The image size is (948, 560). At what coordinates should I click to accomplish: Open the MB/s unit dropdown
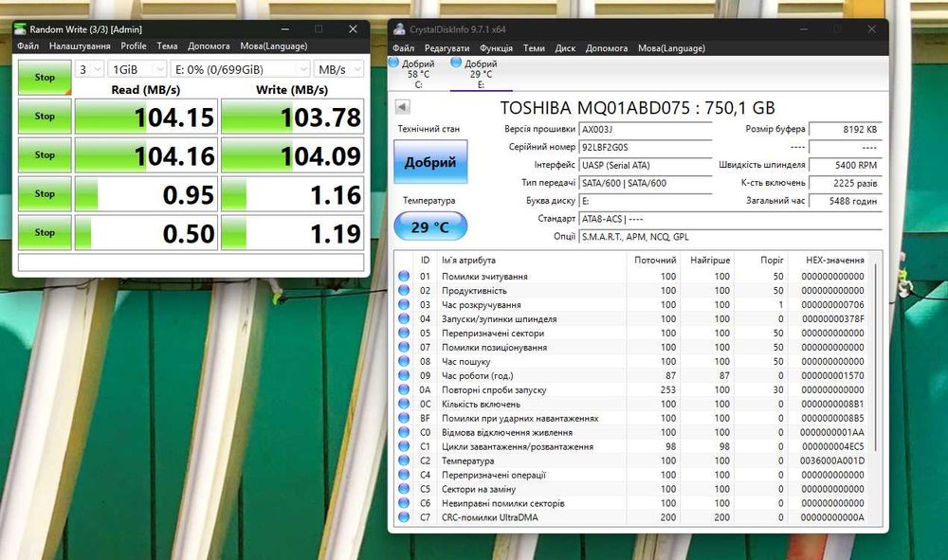(x=338, y=69)
